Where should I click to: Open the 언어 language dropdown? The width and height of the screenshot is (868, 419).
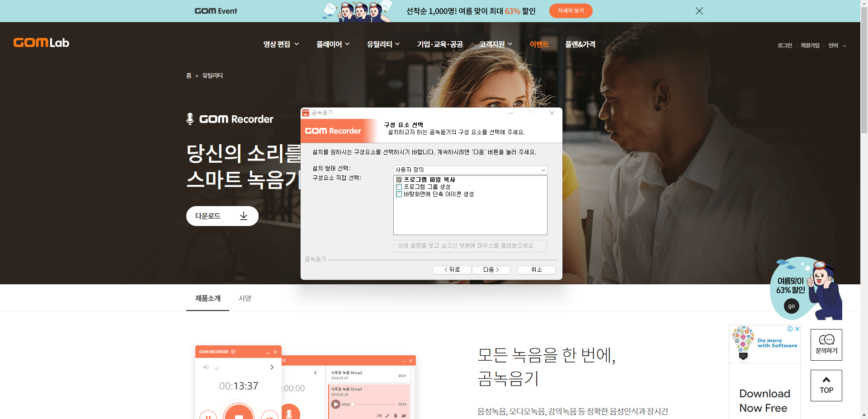pyautogui.click(x=837, y=45)
